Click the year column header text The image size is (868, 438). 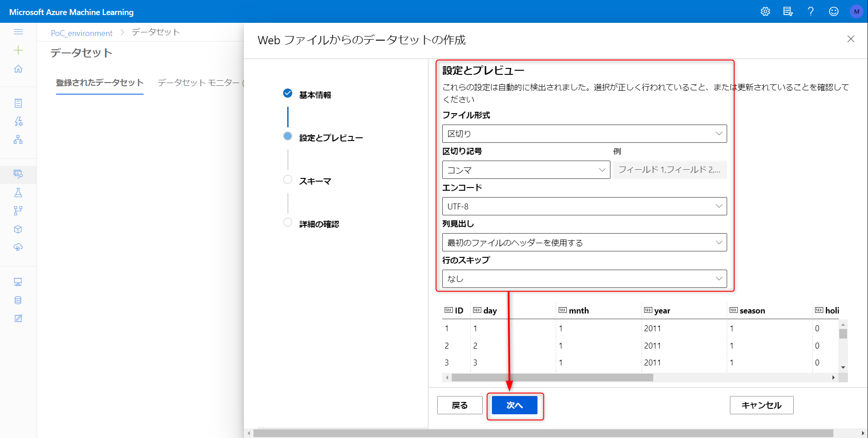[662, 311]
